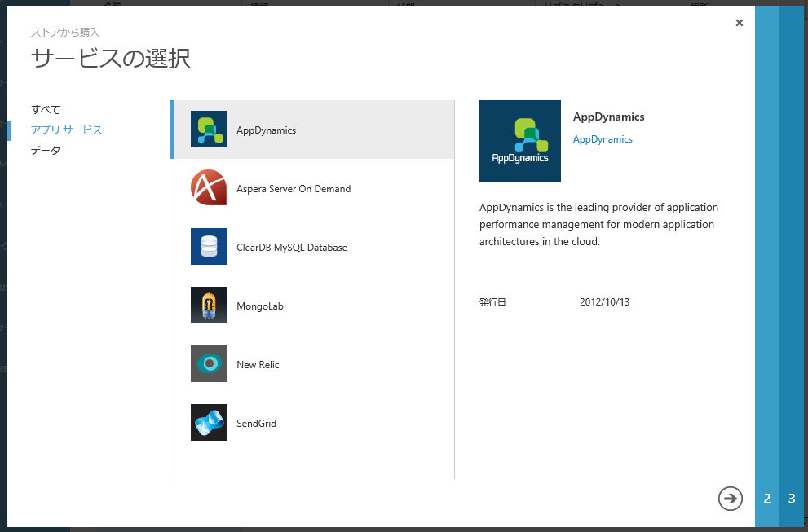Click the next arrow circle button
The height and width of the screenshot is (532, 808).
(x=731, y=498)
